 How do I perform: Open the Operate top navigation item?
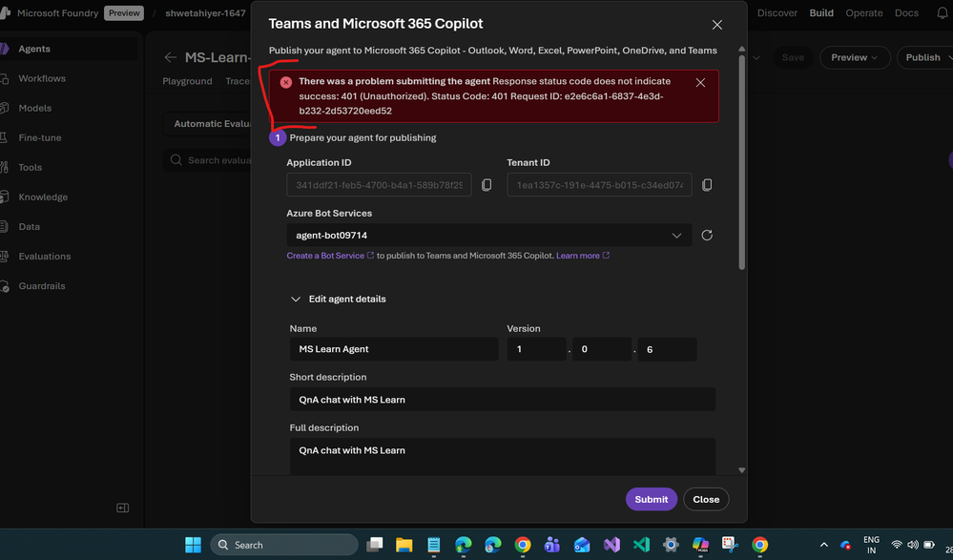point(863,12)
